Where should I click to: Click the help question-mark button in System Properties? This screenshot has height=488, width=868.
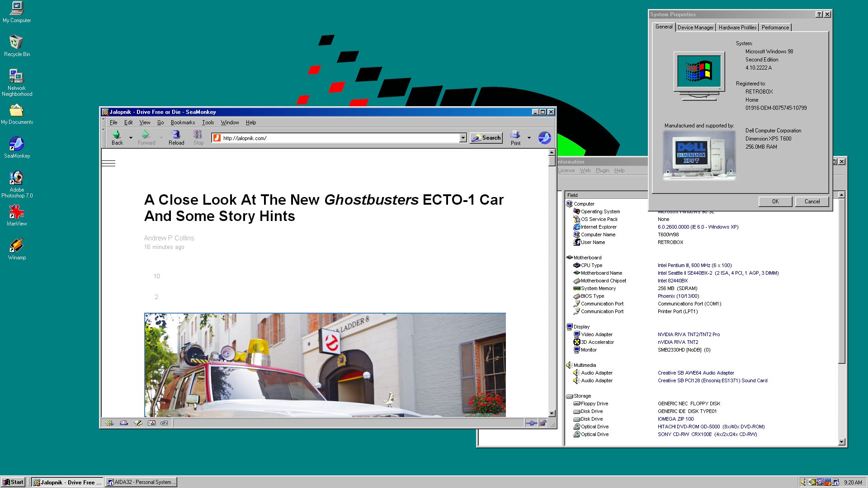819,14
